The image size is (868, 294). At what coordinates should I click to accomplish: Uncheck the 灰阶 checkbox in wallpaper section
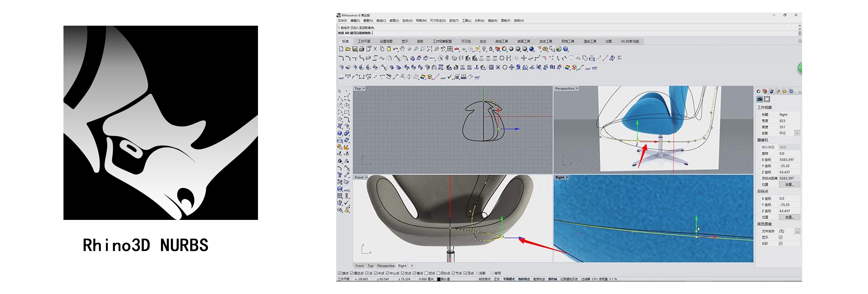(x=781, y=244)
